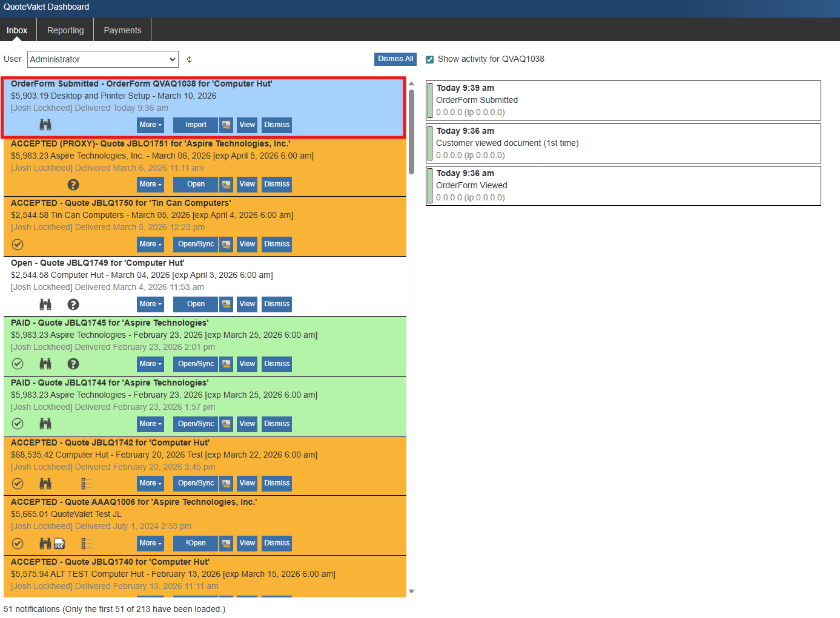This screenshot has height=618, width=840.
Task: Open the PDF icon on quote AAAQ1006
Action: 59,544
